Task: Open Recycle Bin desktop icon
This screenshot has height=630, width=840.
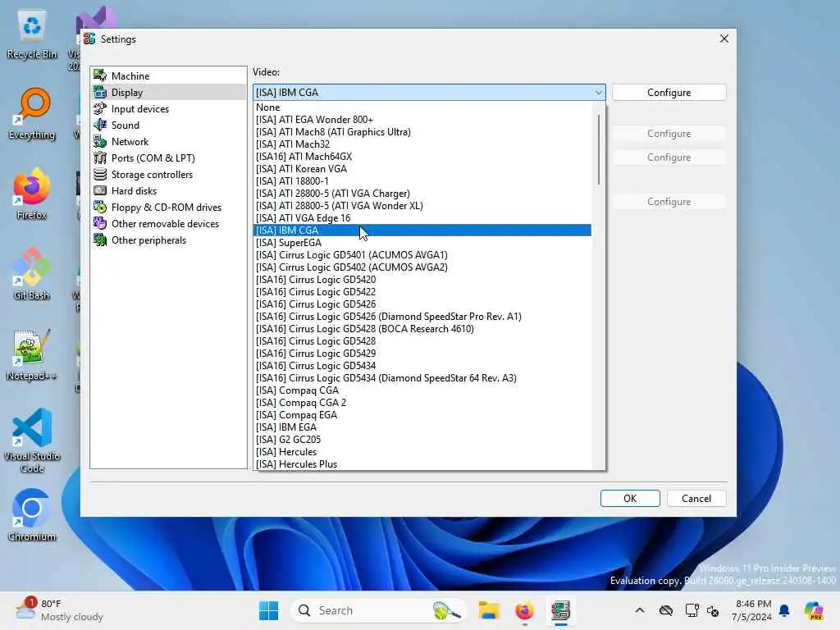Action: pos(32,34)
